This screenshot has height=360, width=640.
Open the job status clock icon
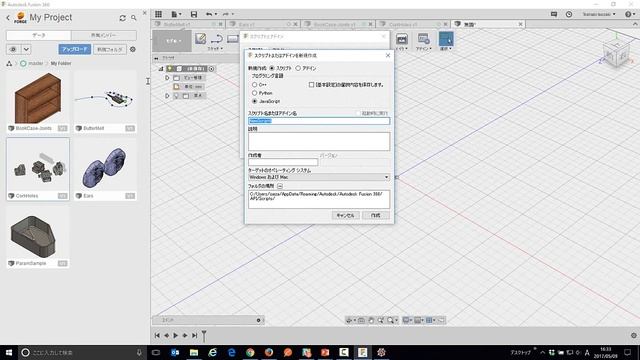(x=569, y=14)
